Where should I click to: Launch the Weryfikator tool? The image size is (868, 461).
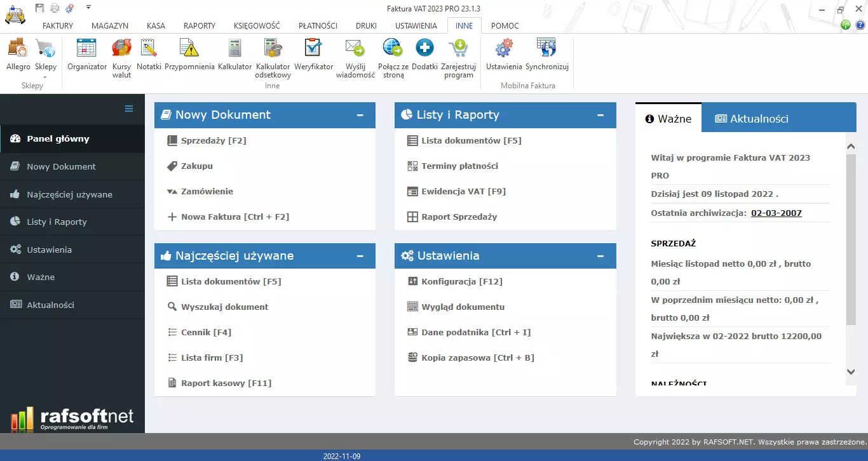point(313,57)
